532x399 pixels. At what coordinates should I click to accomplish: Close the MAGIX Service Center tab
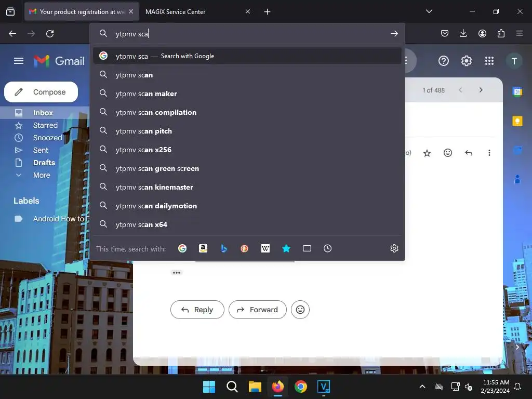(x=248, y=11)
